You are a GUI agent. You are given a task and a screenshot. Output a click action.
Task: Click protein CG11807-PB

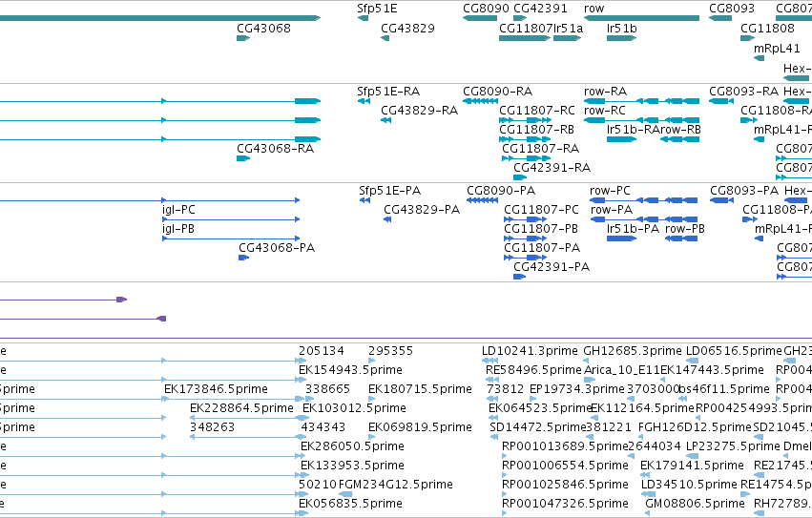pyautogui.click(x=541, y=230)
